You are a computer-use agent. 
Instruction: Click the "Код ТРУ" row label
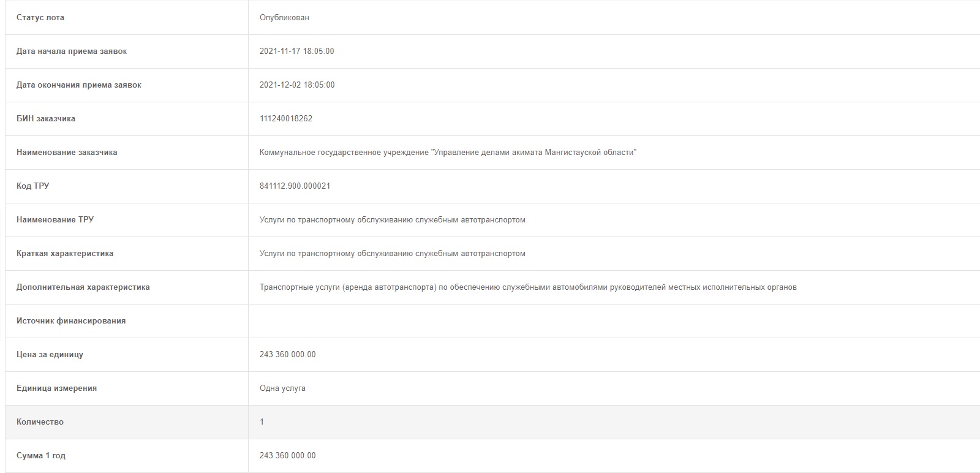(x=33, y=186)
